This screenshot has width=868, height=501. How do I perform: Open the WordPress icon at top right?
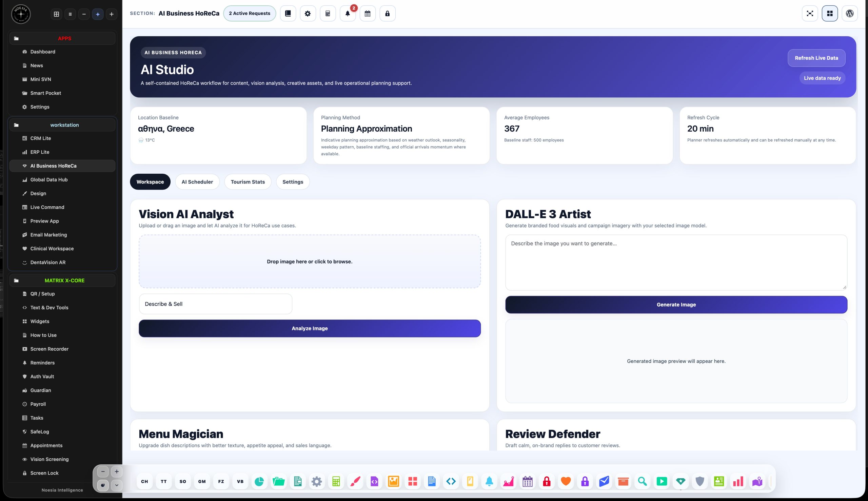coord(850,14)
